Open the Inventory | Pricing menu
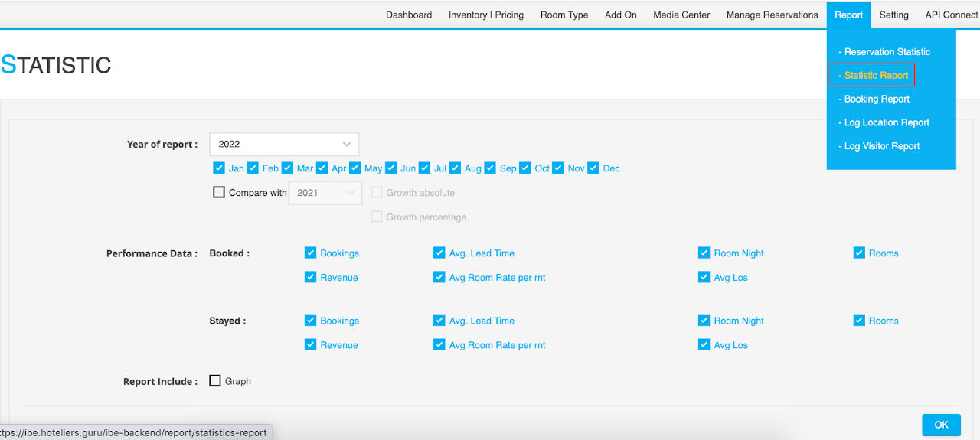This screenshot has width=980, height=440. click(485, 15)
